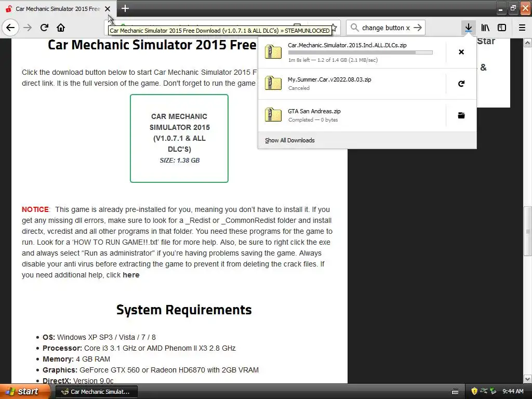Image resolution: width=532 pixels, height=399 pixels.
Task: Open a new tab with plus button
Action: coord(125,8)
